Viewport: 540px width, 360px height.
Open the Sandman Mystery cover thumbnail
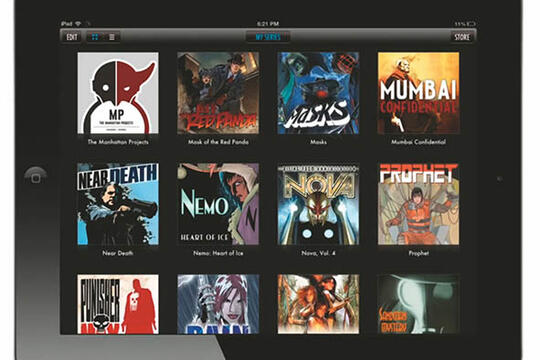(x=418, y=304)
